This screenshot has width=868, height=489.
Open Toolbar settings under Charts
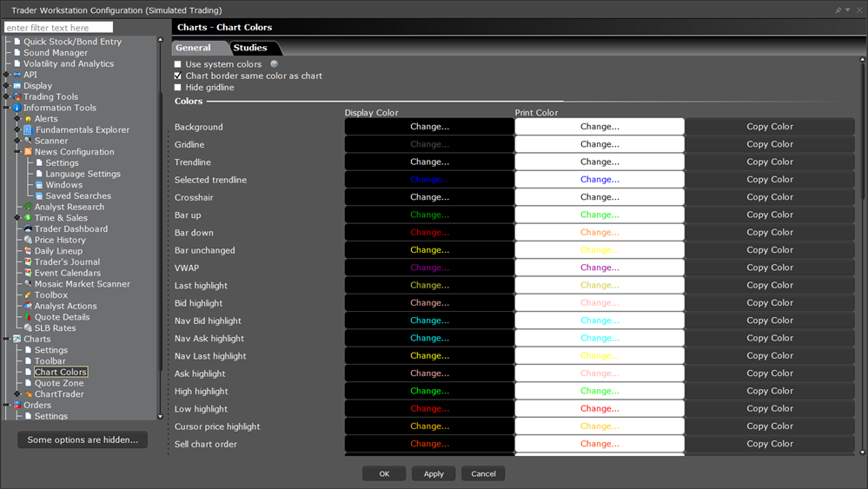pos(50,360)
